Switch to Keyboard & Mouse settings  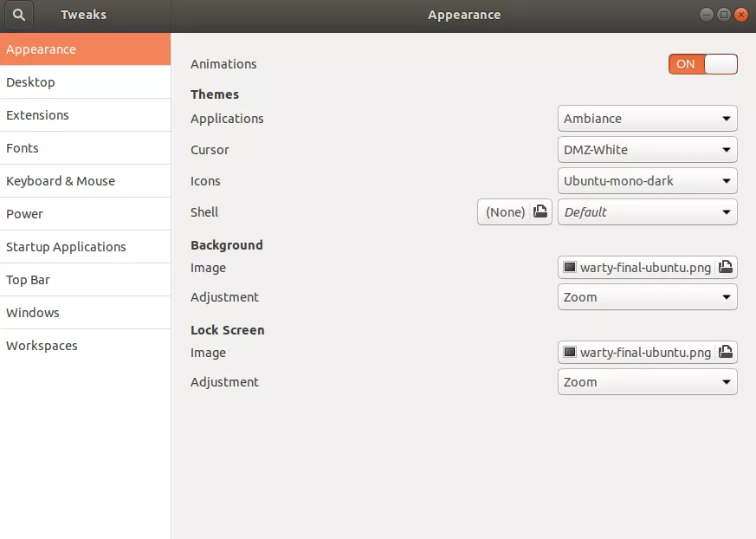click(86, 181)
